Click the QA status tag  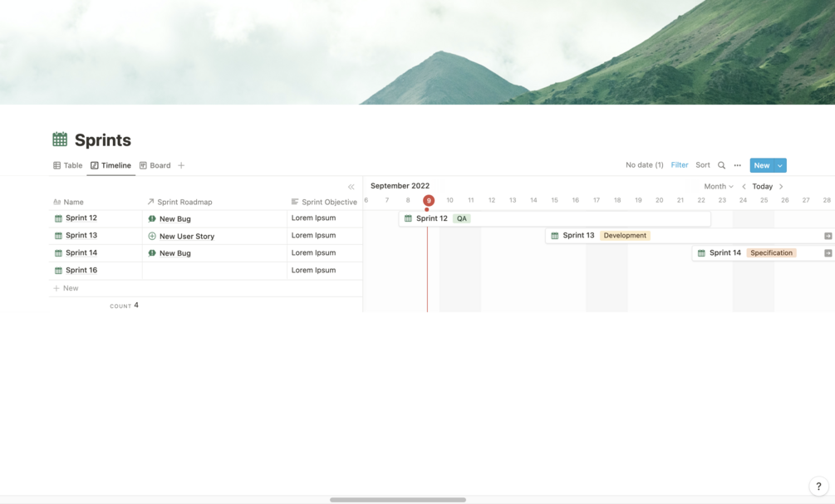coord(462,218)
